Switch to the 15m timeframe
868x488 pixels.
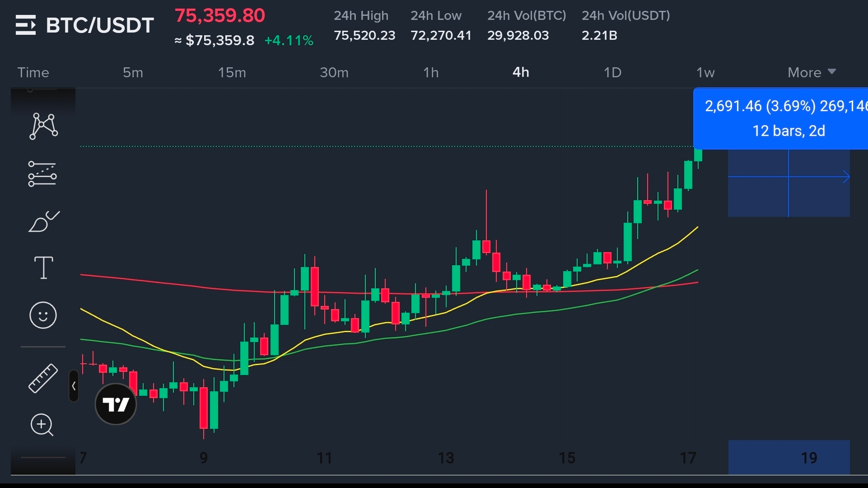pyautogui.click(x=232, y=72)
